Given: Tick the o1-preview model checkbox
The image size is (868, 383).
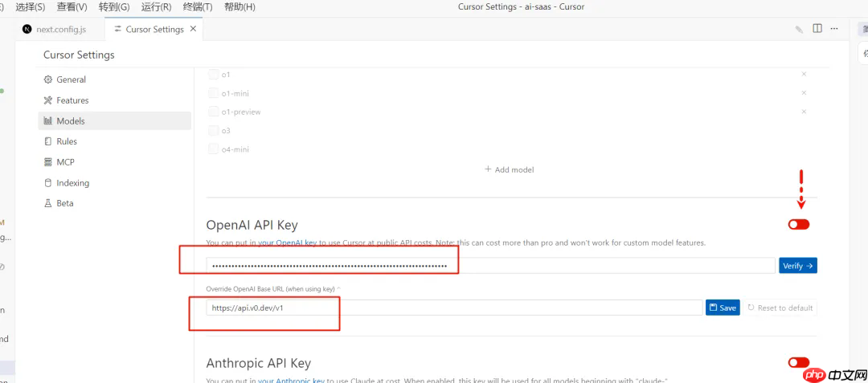Looking at the screenshot, I should (214, 112).
